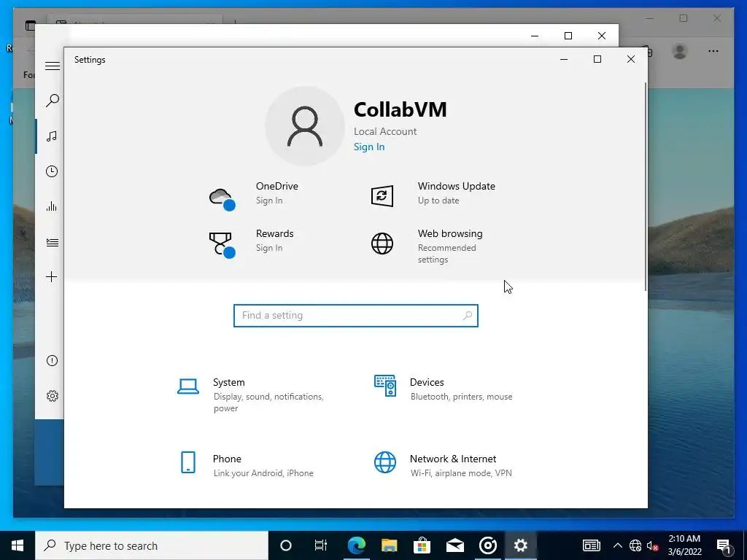
Task: Click the Network & Internet heading text
Action: coord(453,459)
